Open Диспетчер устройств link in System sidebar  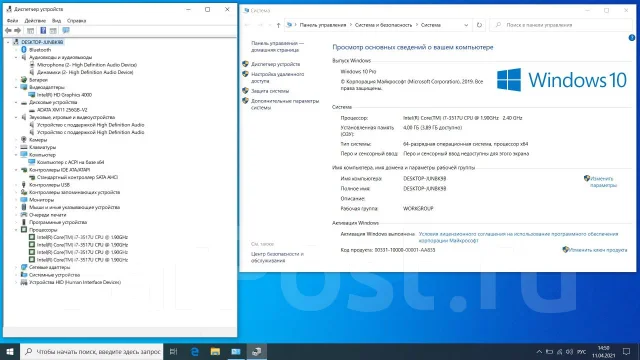pyautogui.click(x=276, y=64)
